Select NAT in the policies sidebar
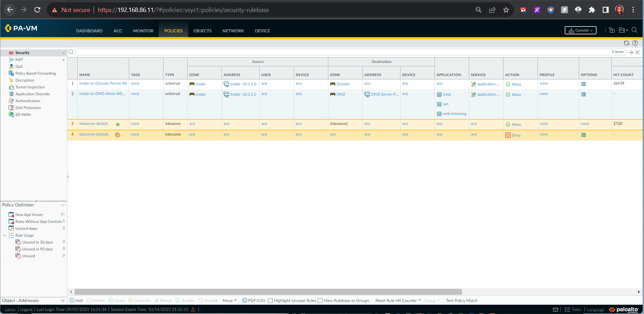Image resolution: width=644 pixels, height=314 pixels. 19,59
